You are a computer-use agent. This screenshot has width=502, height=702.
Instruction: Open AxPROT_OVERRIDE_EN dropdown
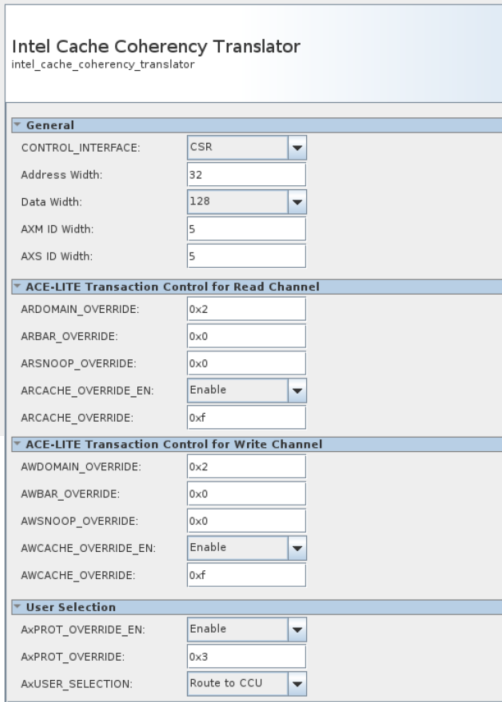(x=247, y=629)
